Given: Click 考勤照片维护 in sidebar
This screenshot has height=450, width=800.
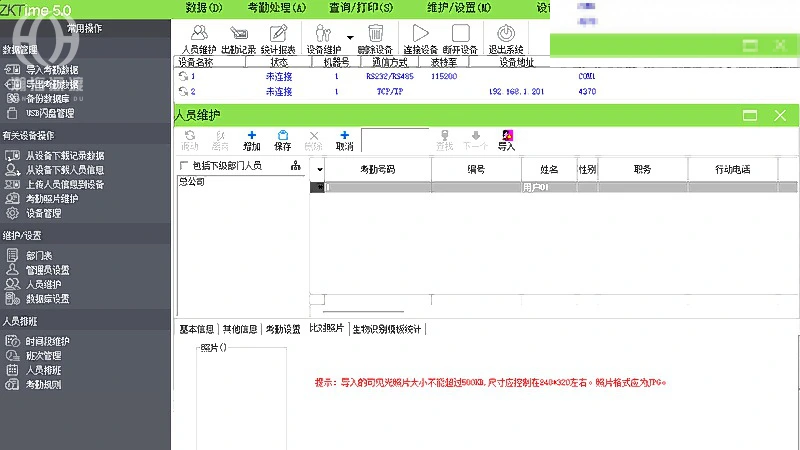Looking at the screenshot, I should click(52, 198).
